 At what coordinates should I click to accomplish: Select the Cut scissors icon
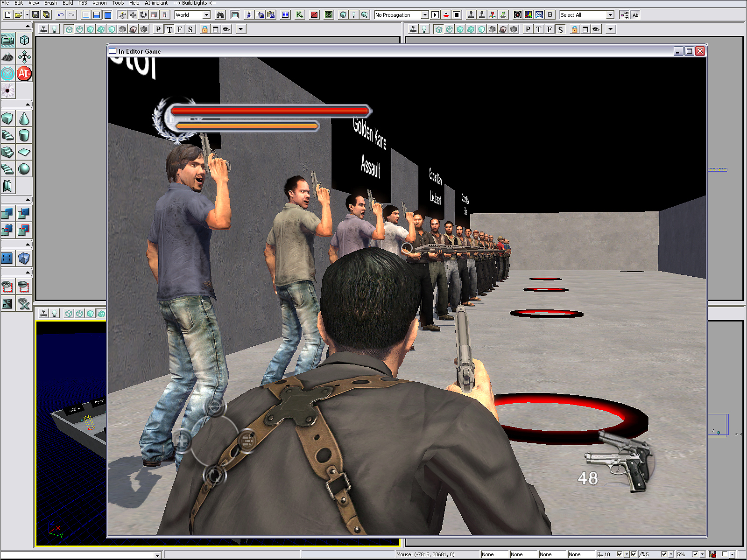249,15
